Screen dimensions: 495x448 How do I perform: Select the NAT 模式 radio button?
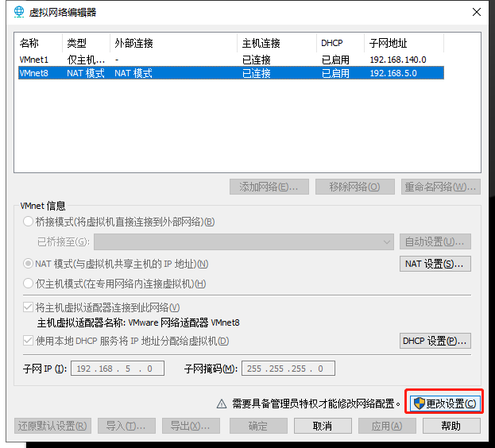click(x=28, y=264)
